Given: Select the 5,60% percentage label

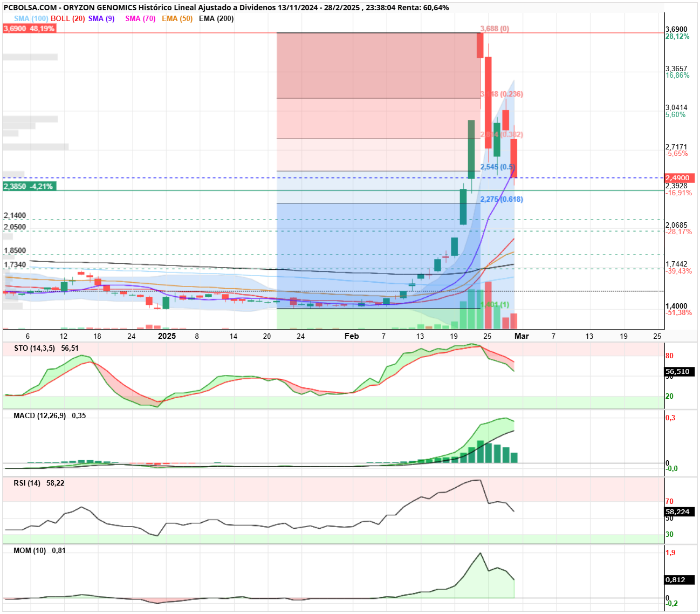Looking at the screenshot, I should (x=676, y=114).
